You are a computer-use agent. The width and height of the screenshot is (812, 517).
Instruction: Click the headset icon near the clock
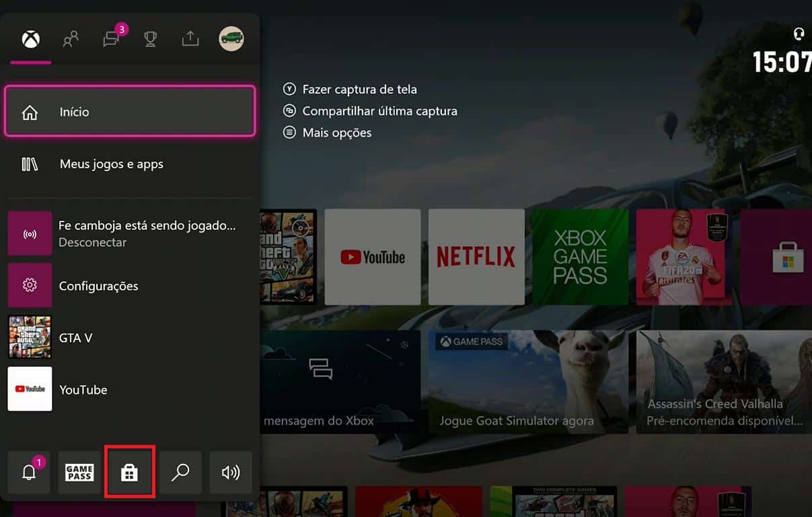pos(799,34)
